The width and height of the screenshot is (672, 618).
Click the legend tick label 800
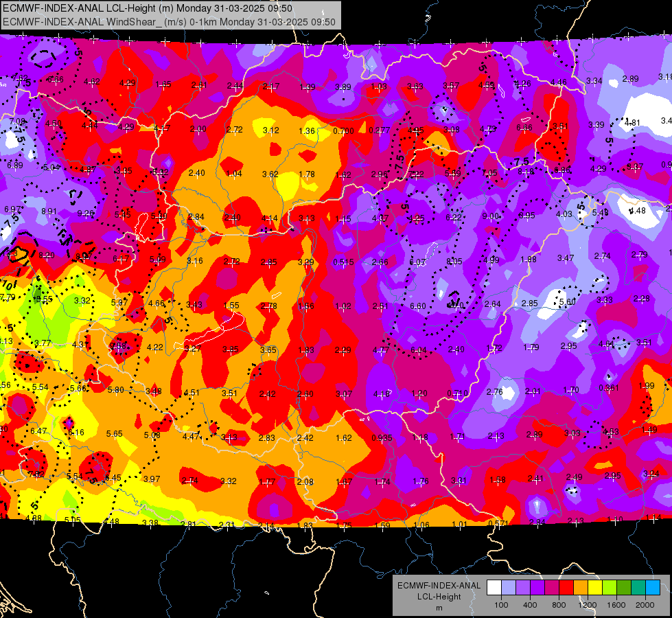[559, 605]
